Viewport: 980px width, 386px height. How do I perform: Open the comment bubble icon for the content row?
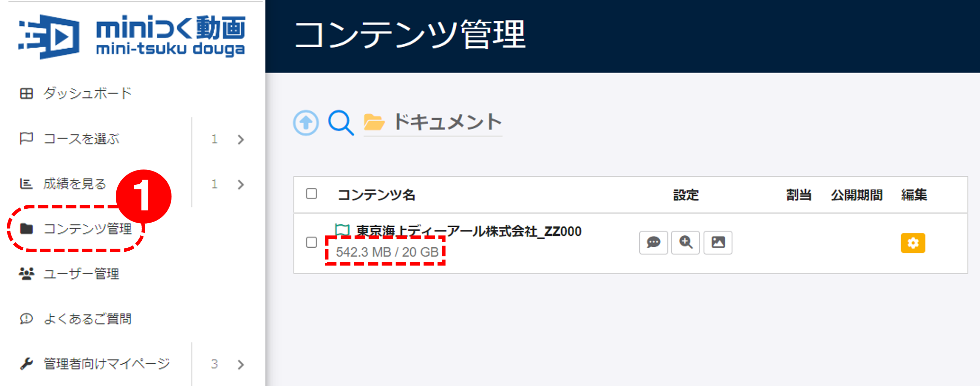click(653, 242)
